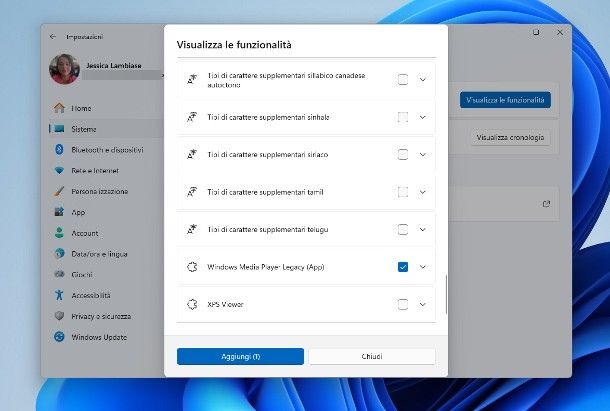Click the Windows Update icon
The image size is (610, 411).
(x=59, y=337)
